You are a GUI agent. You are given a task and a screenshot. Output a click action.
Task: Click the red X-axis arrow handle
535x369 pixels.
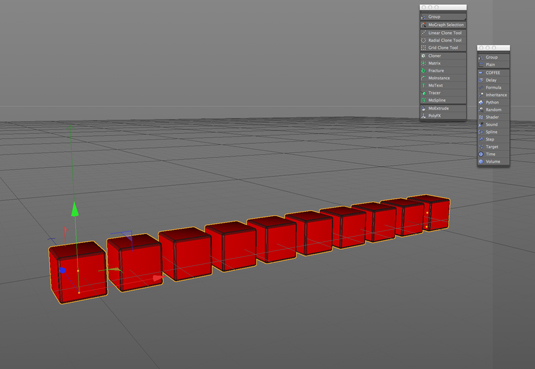pyautogui.click(x=158, y=278)
